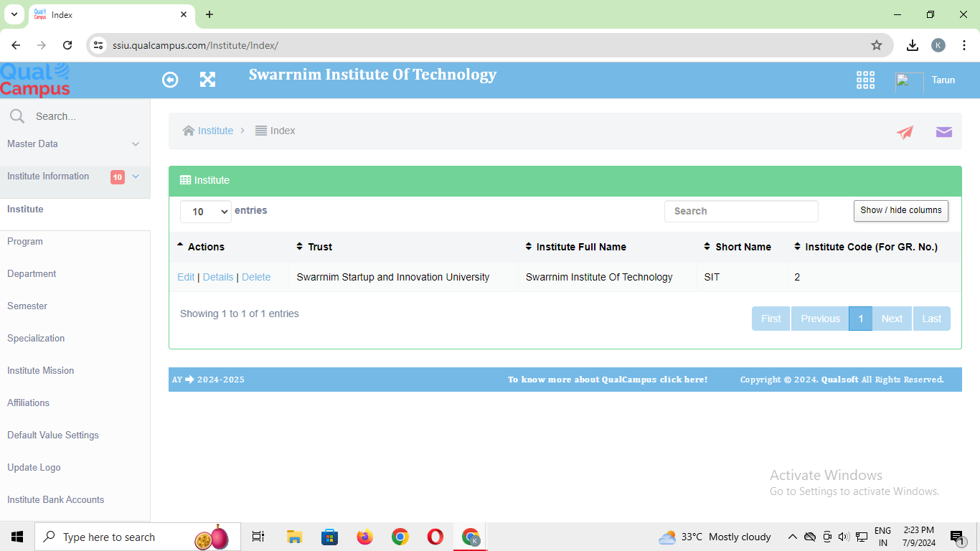
Task: Open Default Value Settings in sidebar
Action: click(x=53, y=435)
